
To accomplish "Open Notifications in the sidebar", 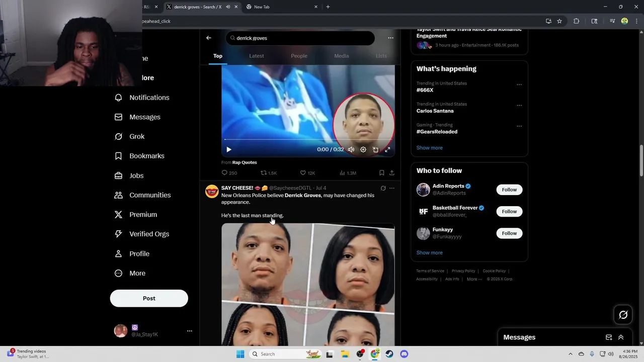I will pyautogui.click(x=142, y=98).
